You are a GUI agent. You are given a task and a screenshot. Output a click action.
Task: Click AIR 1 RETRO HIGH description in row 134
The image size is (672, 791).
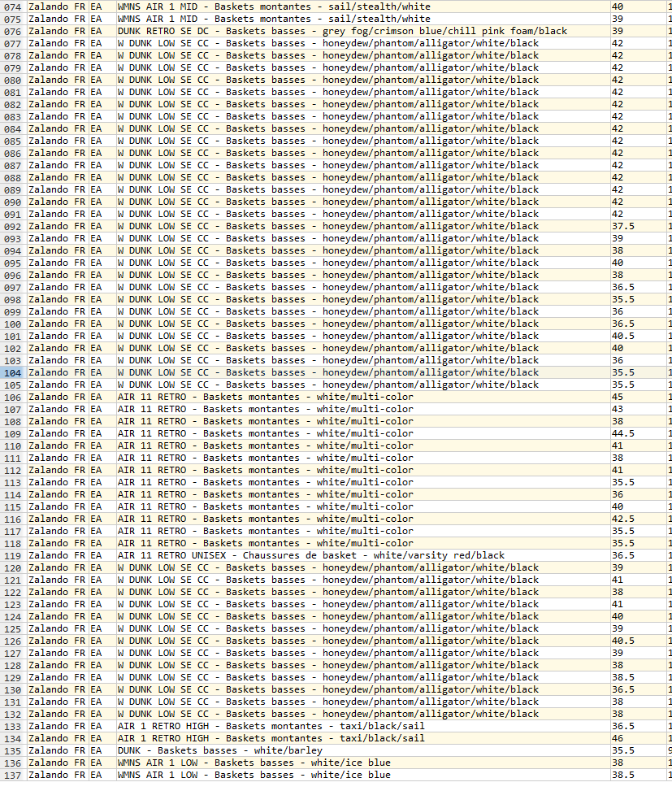(x=271, y=738)
